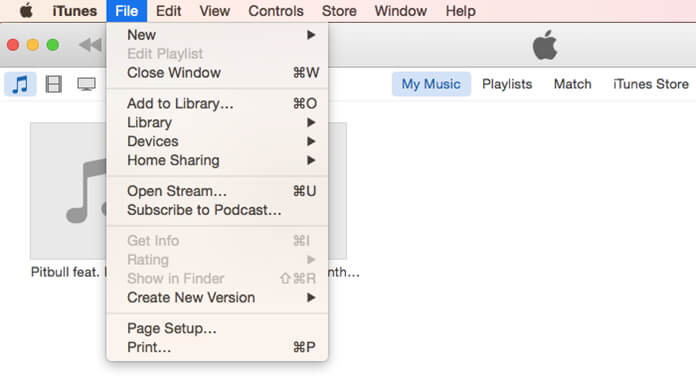The image size is (696, 387).
Task: Open the Help menu
Action: [x=460, y=11]
